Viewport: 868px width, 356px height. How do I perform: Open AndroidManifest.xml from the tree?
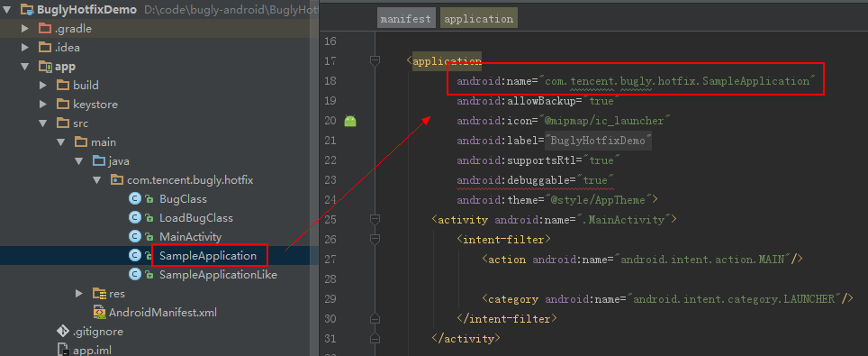point(163,312)
